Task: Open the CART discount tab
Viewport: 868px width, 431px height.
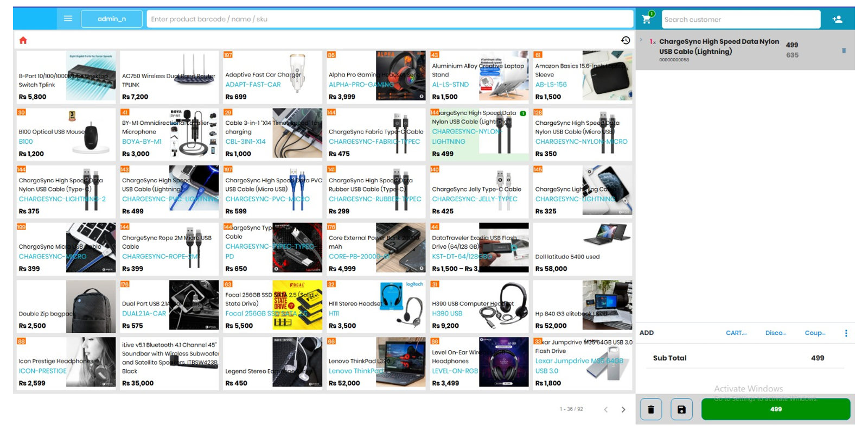Action: pos(736,333)
